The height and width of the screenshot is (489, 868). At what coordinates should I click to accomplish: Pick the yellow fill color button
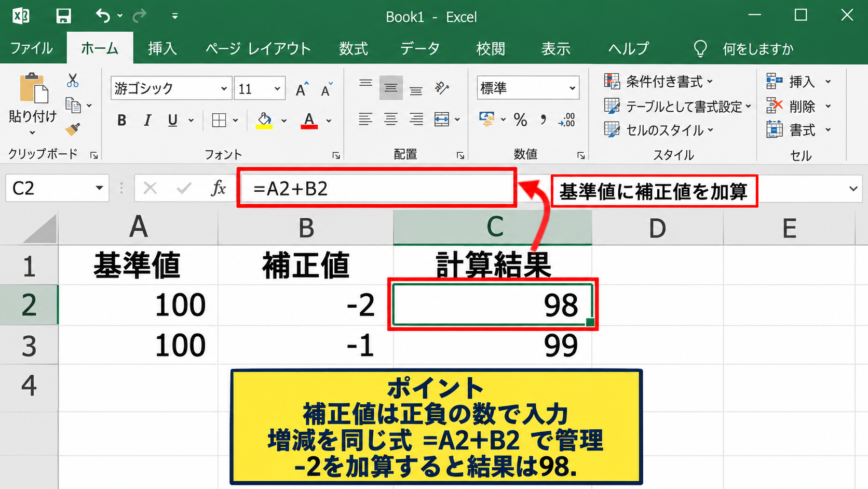(264, 120)
